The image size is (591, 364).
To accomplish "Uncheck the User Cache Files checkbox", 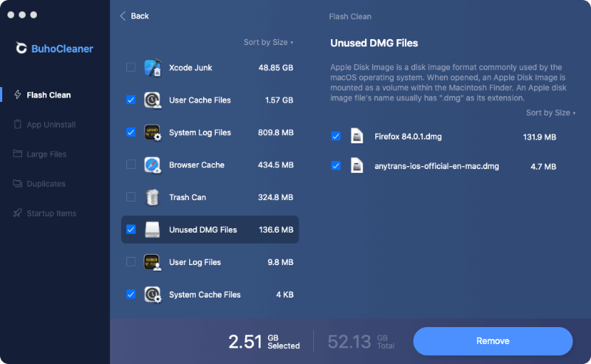I will [x=131, y=100].
